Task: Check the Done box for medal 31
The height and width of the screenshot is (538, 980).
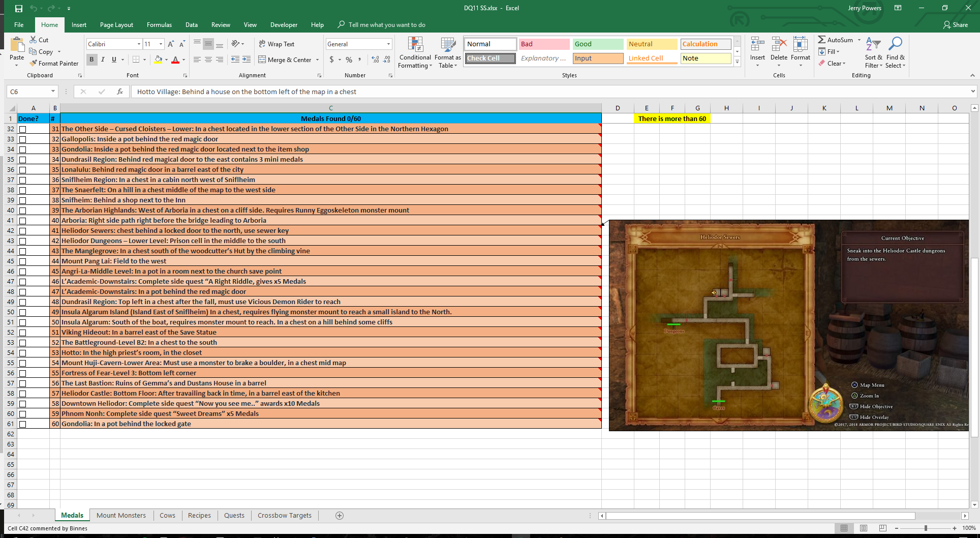Action: [x=22, y=129]
